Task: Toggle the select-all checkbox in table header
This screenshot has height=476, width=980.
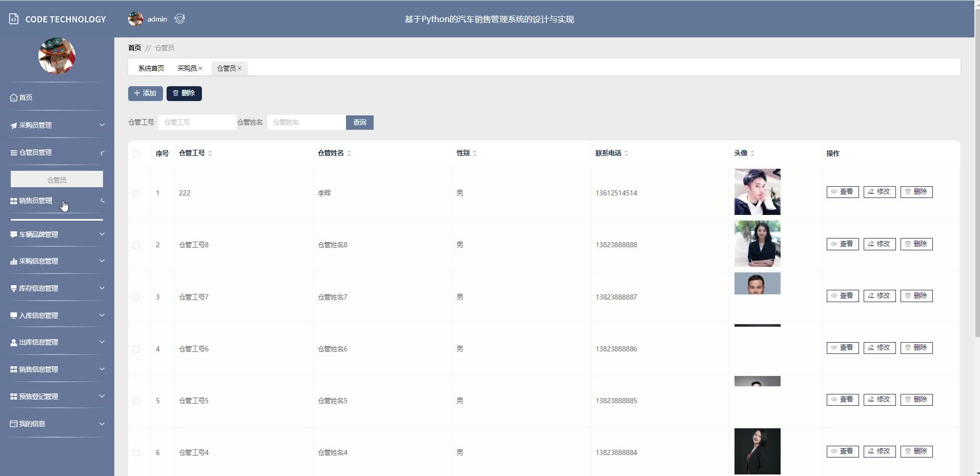Action: (136, 153)
